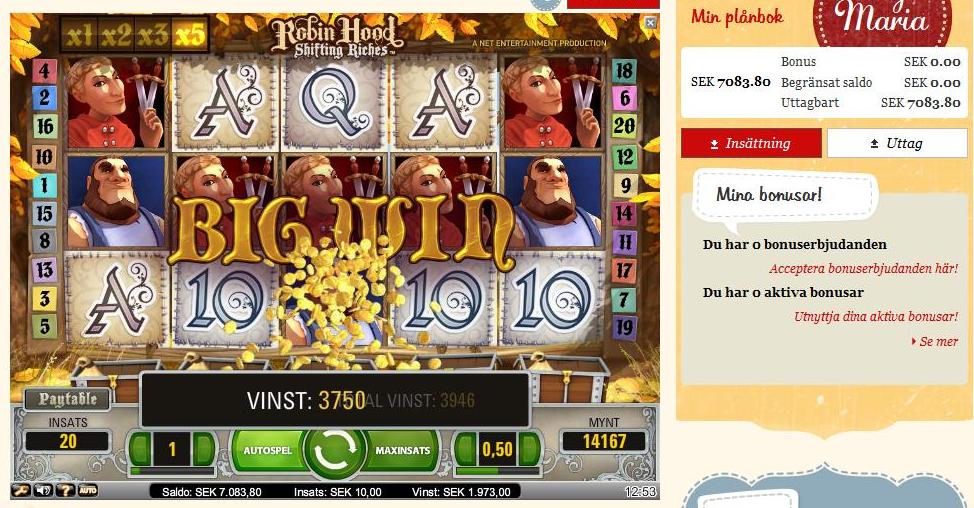Toggle the small AUTO button
This screenshot has width=974, height=508.
88,491
